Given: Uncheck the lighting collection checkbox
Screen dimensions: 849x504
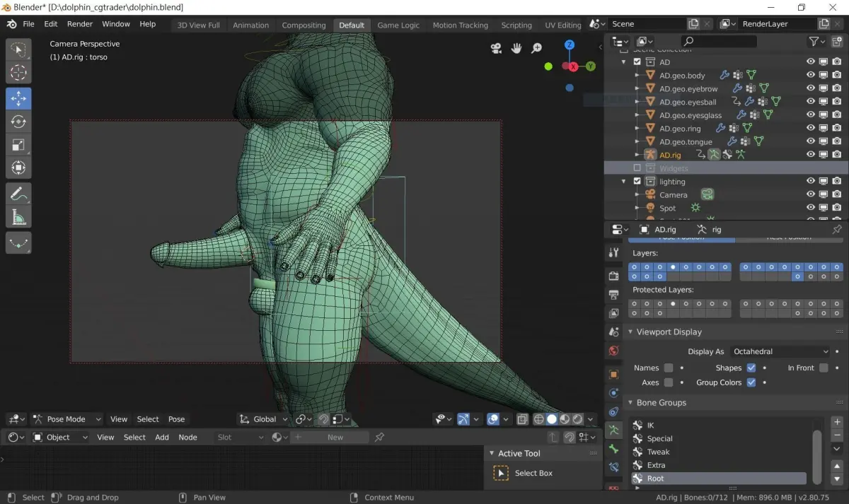Looking at the screenshot, I should point(637,182).
